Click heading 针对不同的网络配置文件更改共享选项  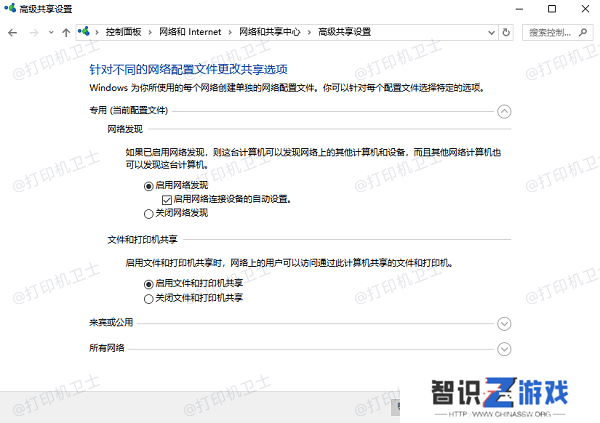(188, 69)
